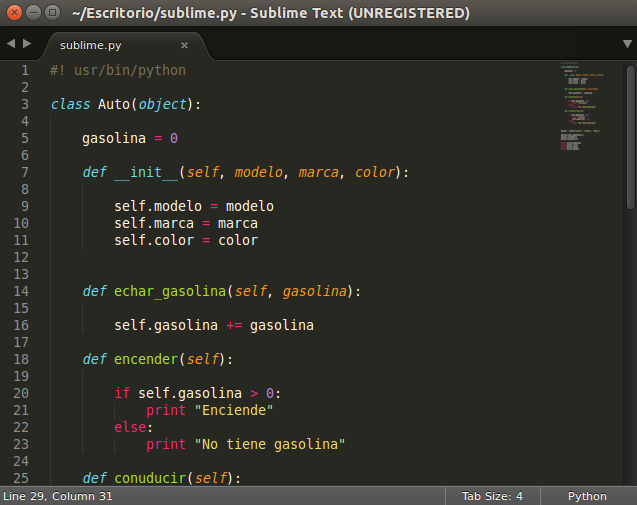
Task: Click the '+=' operator on line 16
Action: (x=234, y=325)
